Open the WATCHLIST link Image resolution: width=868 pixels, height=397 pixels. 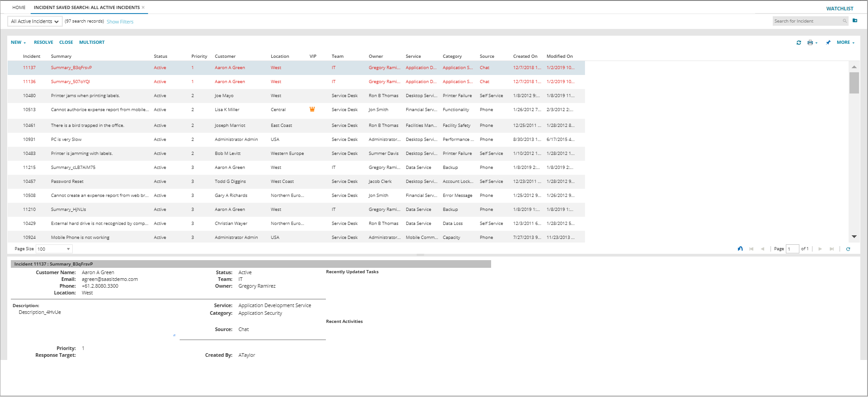point(840,9)
